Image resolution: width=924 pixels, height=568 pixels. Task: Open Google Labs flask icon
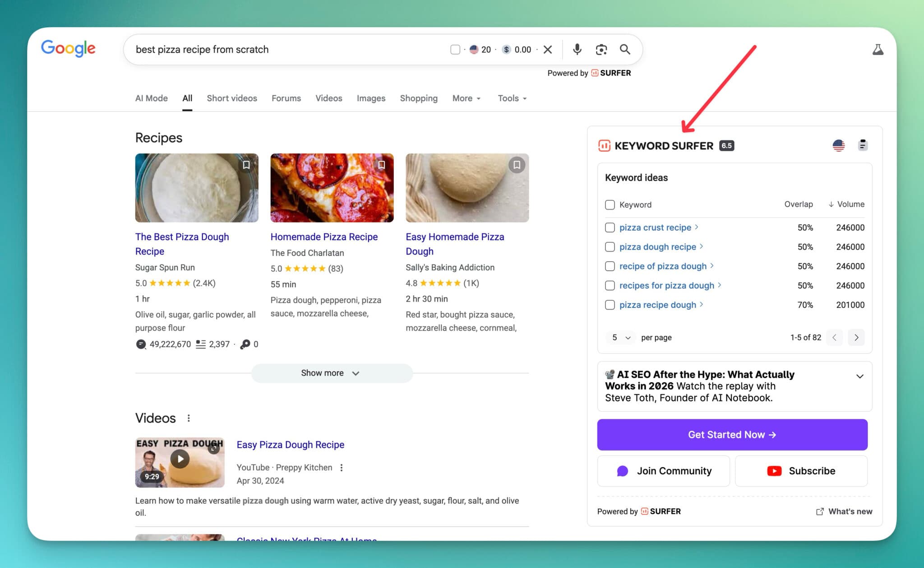tap(878, 49)
